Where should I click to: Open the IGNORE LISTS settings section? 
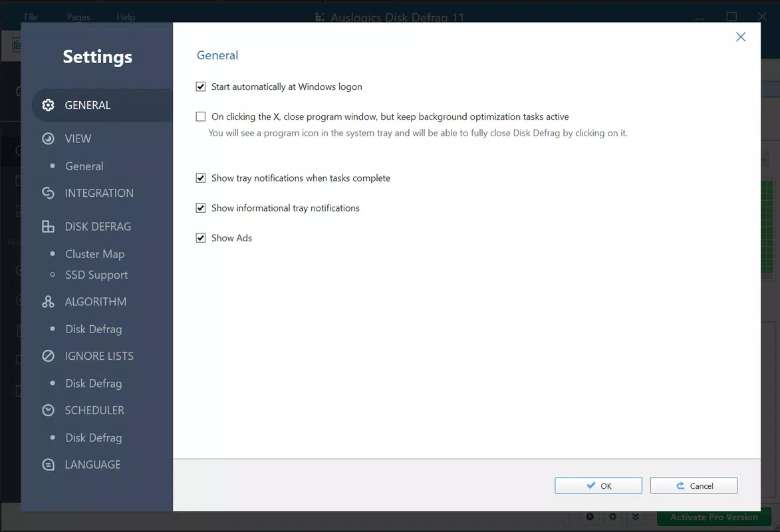[x=99, y=356]
